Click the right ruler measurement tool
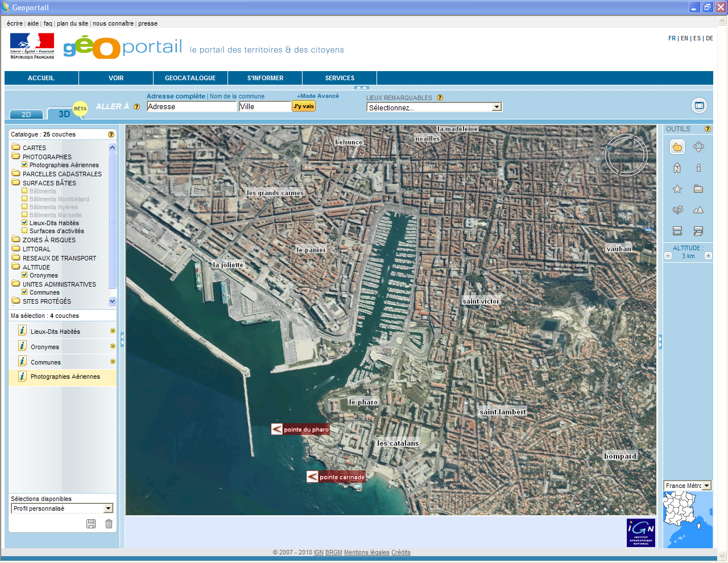 point(698,231)
